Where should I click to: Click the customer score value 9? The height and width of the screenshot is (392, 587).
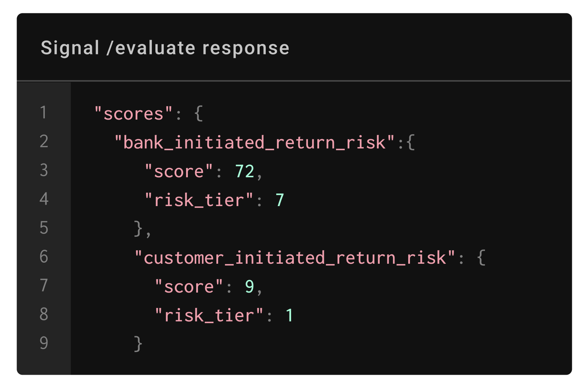pos(250,287)
